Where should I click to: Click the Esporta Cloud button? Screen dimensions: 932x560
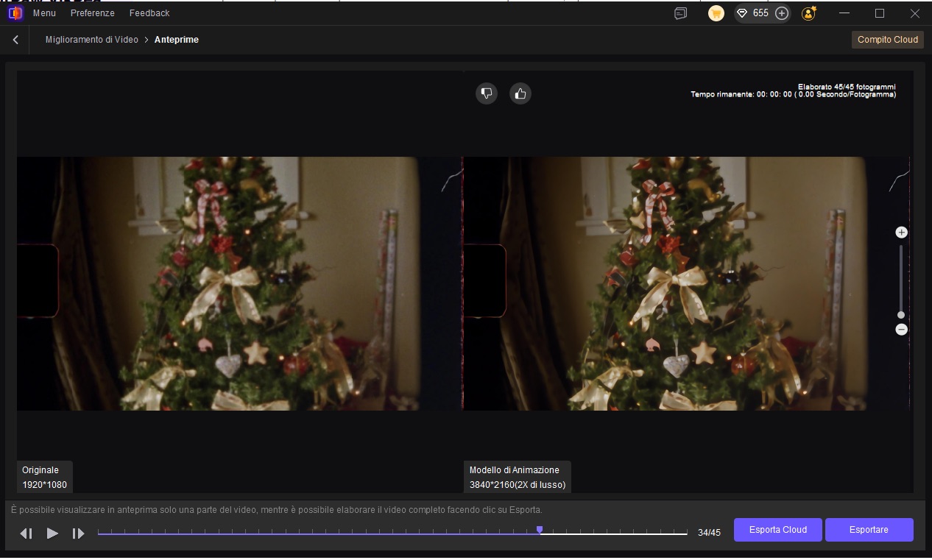[777, 530]
